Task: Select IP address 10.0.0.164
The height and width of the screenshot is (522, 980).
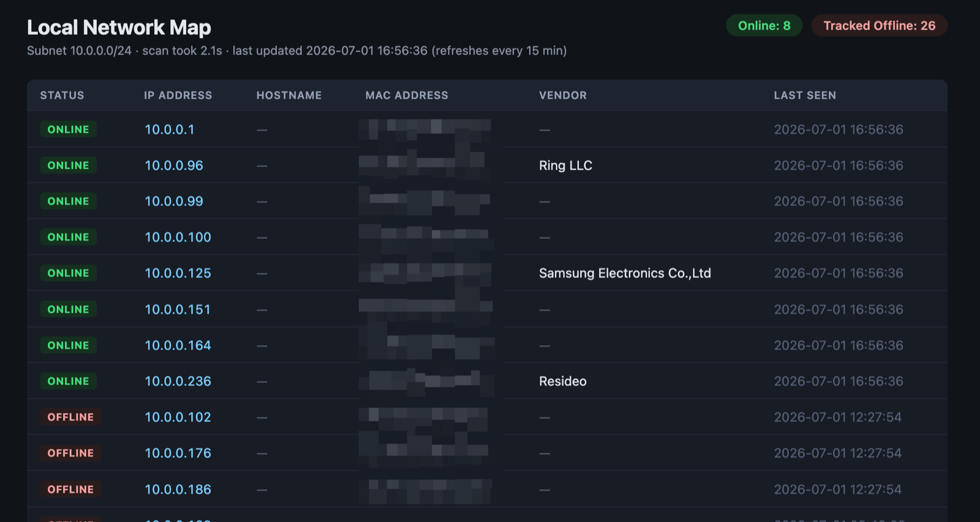Action: point(178,346)
